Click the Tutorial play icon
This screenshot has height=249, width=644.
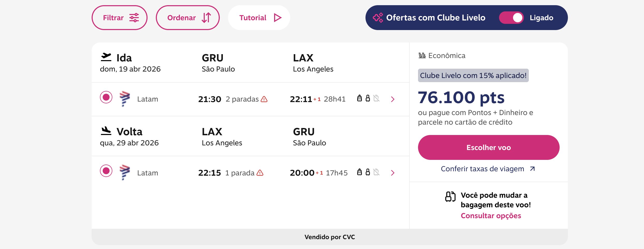[277, 18]
